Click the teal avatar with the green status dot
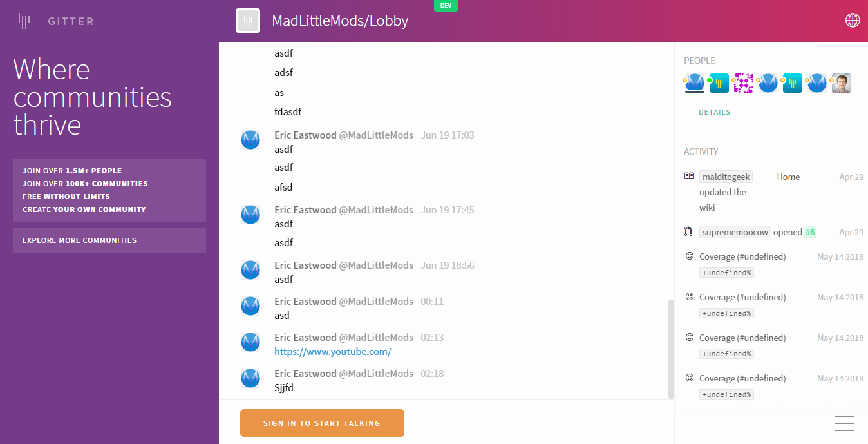The width and height of the screenshot is (868, 444). click(719, 82)
